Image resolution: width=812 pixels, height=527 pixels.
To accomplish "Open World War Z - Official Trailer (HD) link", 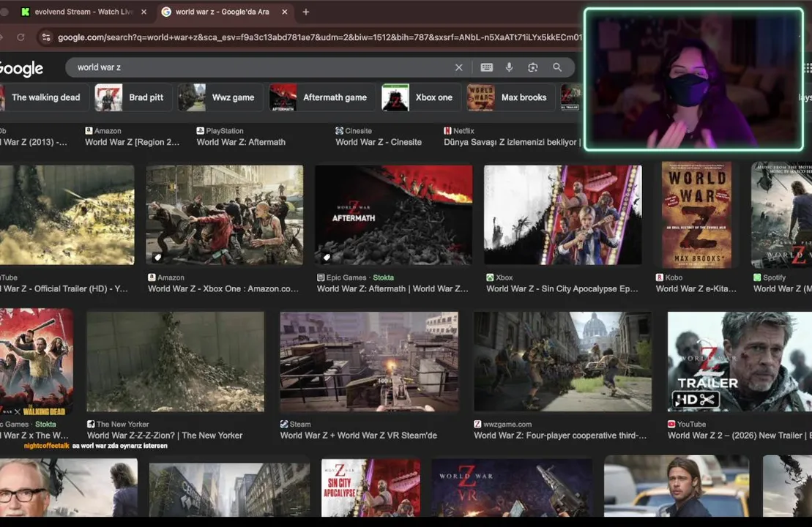I will (64, 289).
